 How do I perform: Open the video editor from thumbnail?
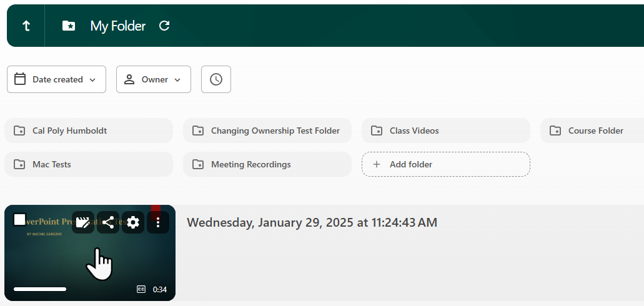82,222
